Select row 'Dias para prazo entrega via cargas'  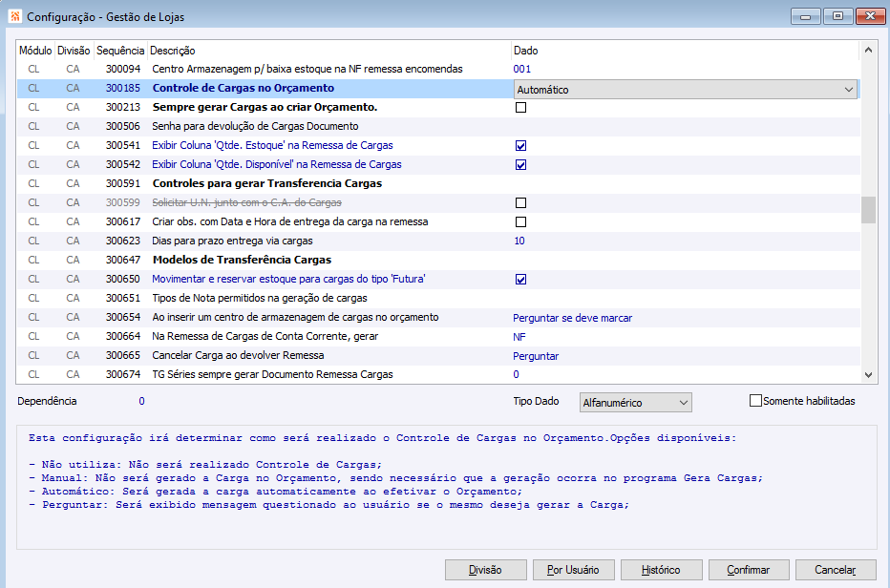[438, 241]
